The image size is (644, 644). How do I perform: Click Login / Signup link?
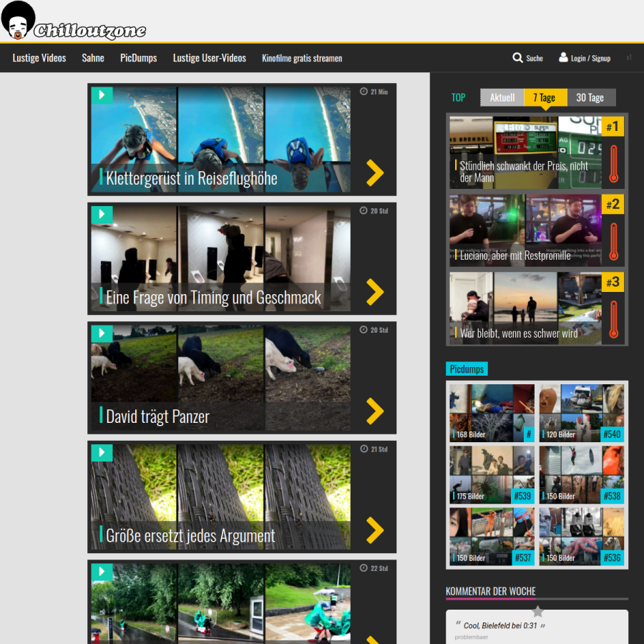[x=590, y=59]
